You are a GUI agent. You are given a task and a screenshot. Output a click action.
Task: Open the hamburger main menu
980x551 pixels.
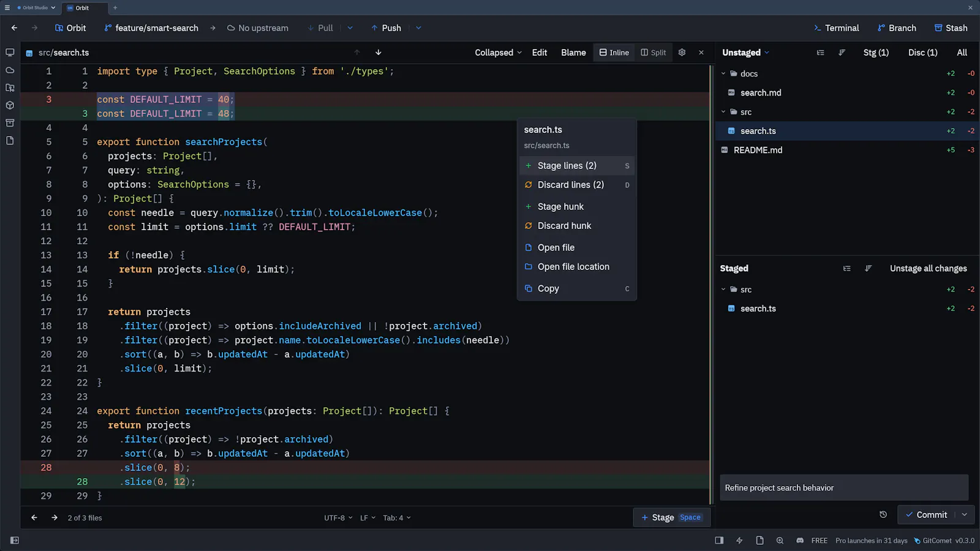click(7, 8)
